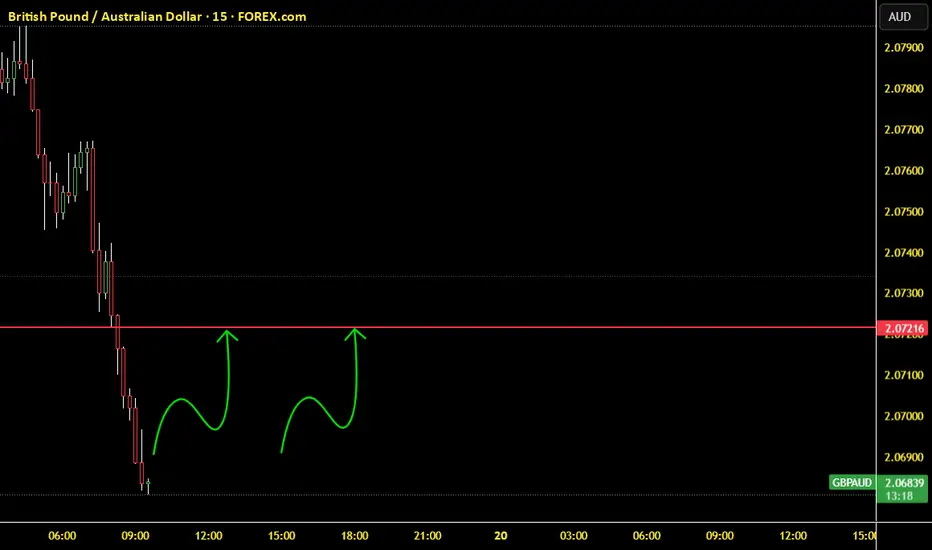Open the AUD currency selector

902,17
